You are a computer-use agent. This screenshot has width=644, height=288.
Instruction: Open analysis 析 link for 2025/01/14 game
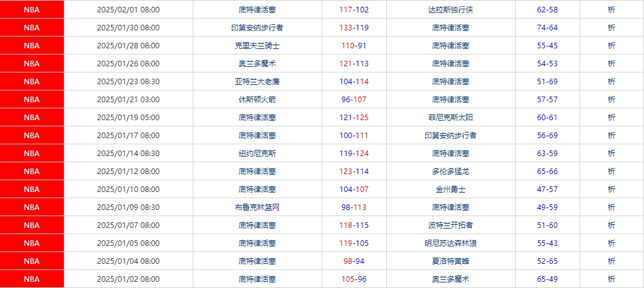click(x=612, y=154)
